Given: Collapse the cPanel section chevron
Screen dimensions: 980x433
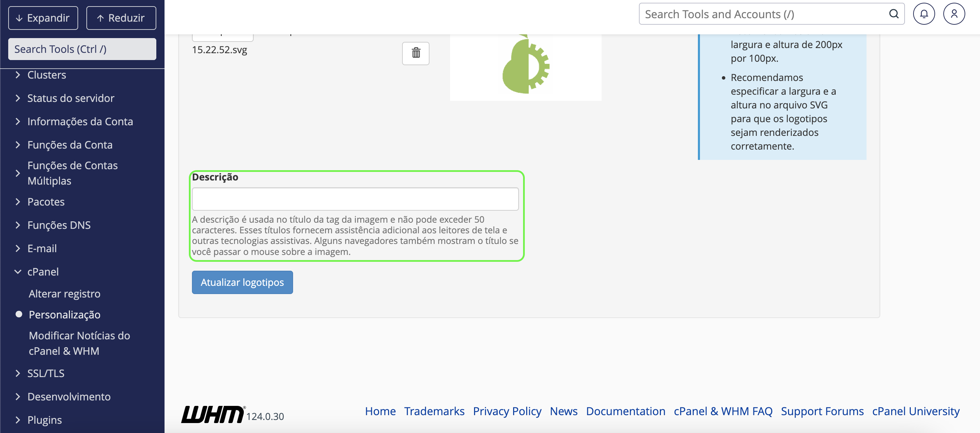Looking at the screenshot, I should point(17,272).
